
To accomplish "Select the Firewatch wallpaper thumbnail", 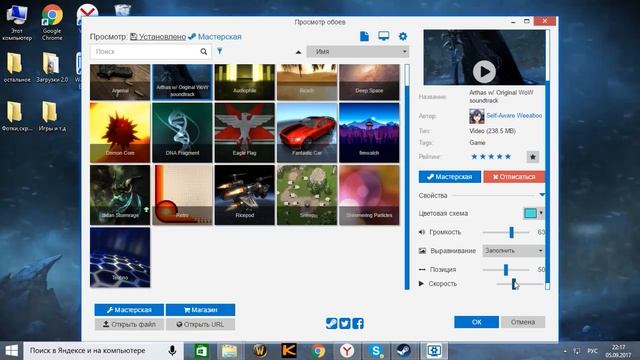I will click(369, 133).
